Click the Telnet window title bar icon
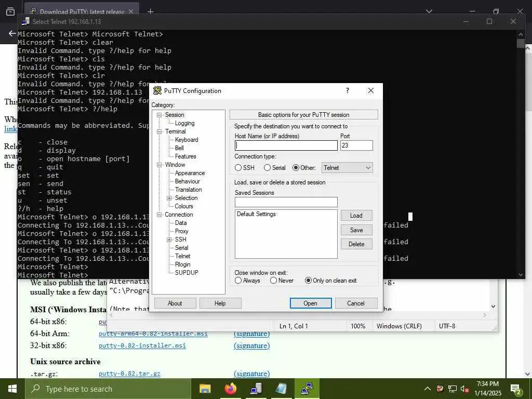Image resolution: width=532 pixels, height=399 pixels. coord(25,21)
